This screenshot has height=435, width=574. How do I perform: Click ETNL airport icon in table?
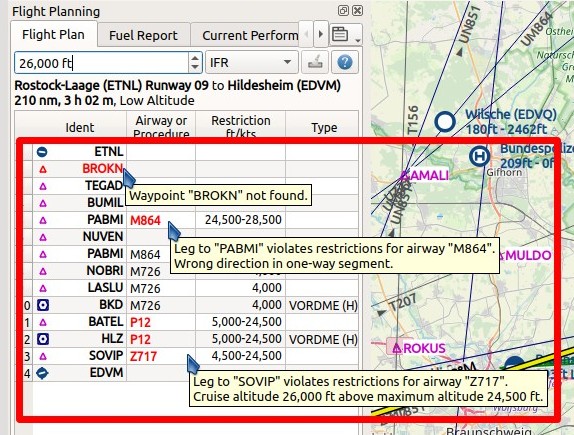[x=42, y=152]
